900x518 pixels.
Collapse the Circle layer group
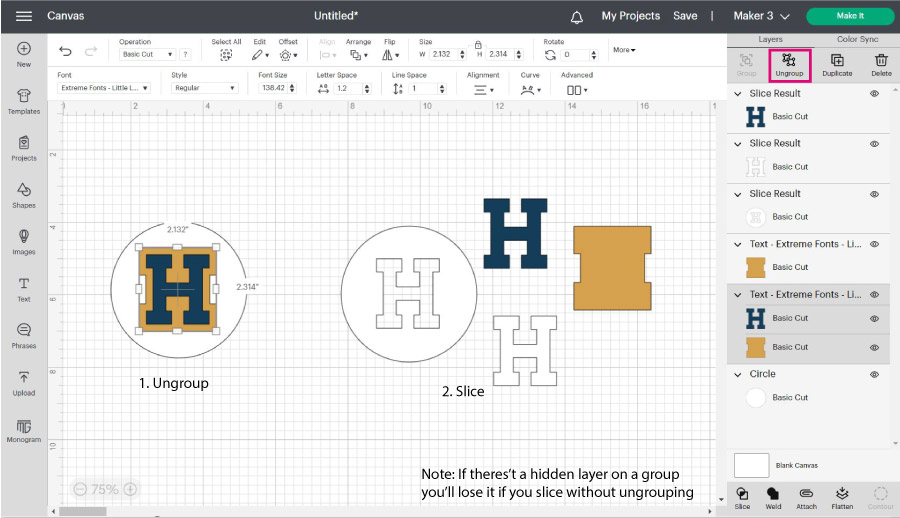[x=738, y=374]
